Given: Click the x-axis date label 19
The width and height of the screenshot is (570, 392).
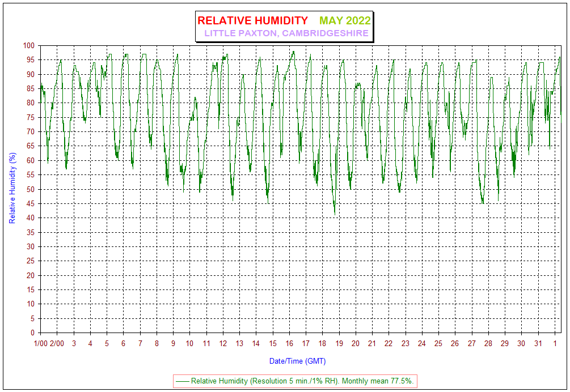Looking at the screenshot, I should (x=339, y=343).
